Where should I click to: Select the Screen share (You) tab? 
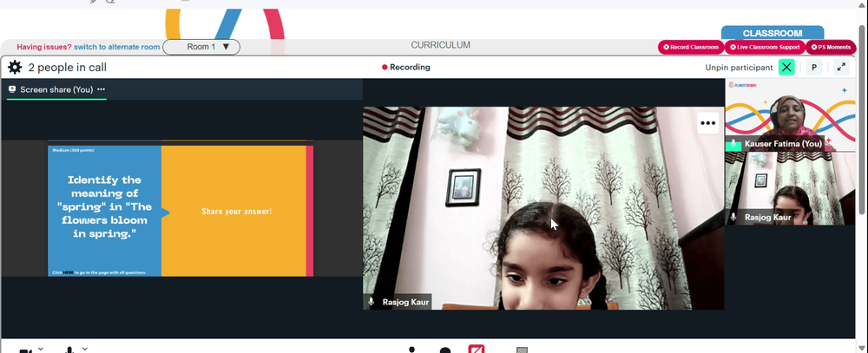point(56,89)
